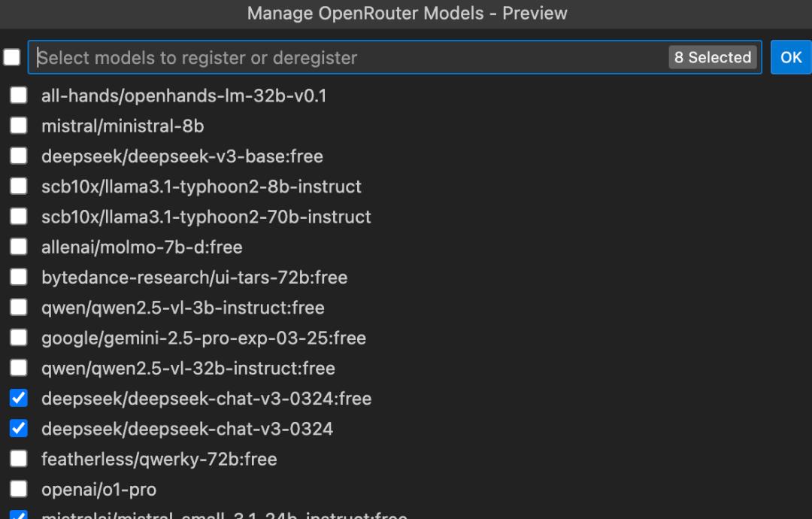Tick scb10x/llama3.1-typhoon2-8b-instruct checkbox

pyautogui.click(x=19, y=186)
